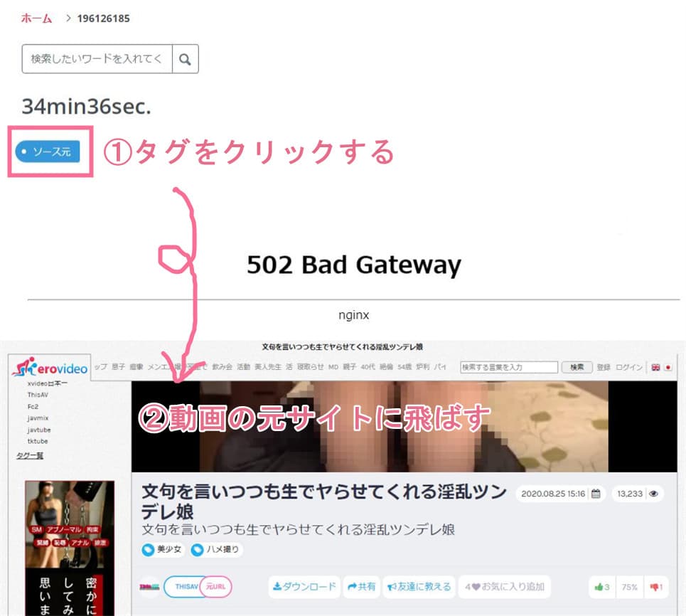
Task: Click the thumbs-down dislike icon
Action: 654,587
